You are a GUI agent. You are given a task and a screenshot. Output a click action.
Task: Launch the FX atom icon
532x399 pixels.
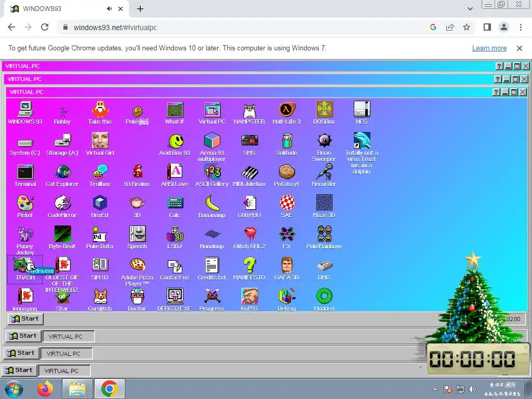[x=287, y=237]
